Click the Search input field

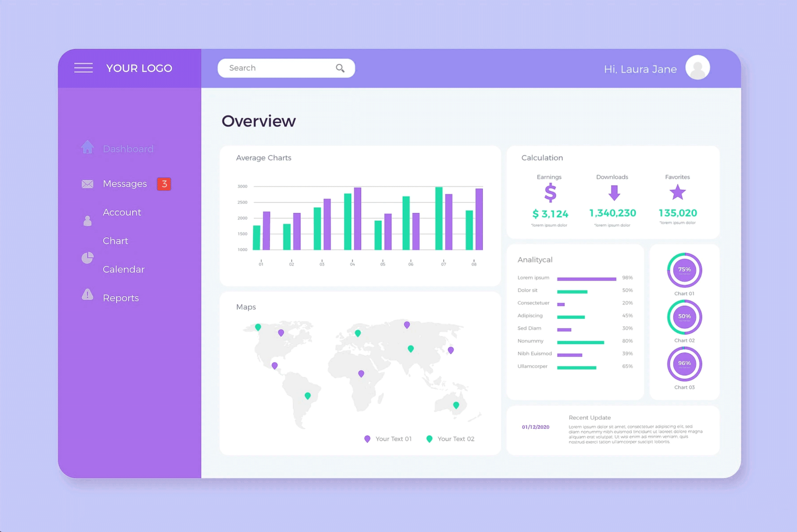click(x=286, y=67)
